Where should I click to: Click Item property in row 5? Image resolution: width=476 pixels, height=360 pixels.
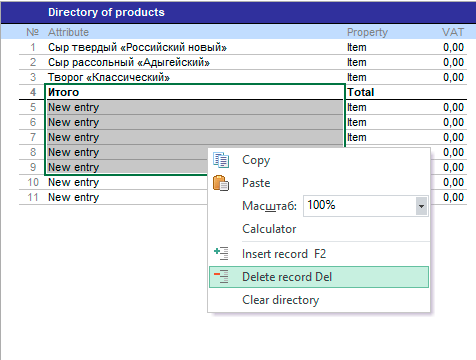tap(357, 107)
